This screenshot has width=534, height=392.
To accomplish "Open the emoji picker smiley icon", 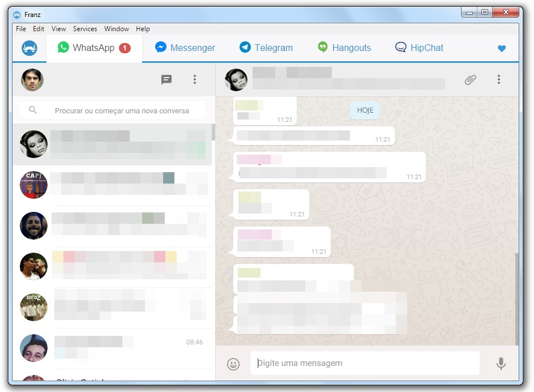I will coord(233,364).
